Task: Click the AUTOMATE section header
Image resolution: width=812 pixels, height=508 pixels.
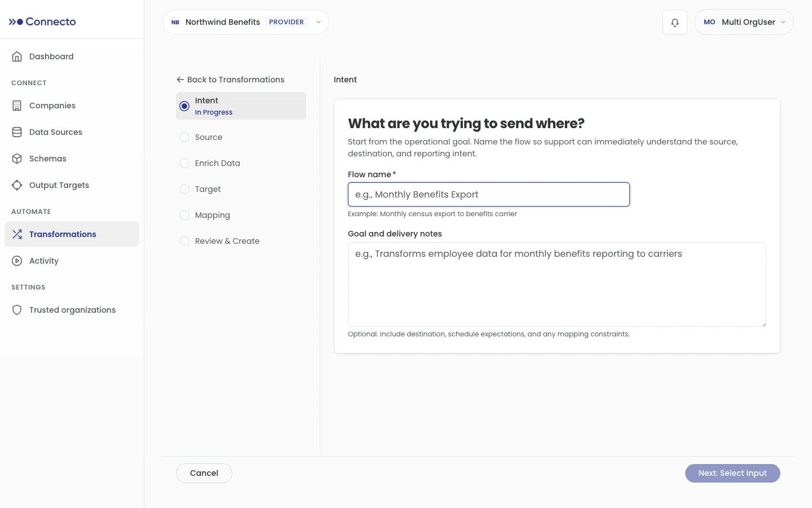Action: (x=31, y=212)
